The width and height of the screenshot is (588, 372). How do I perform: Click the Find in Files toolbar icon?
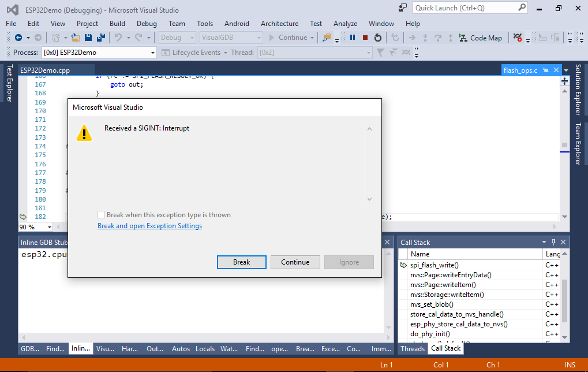[327, 38]
